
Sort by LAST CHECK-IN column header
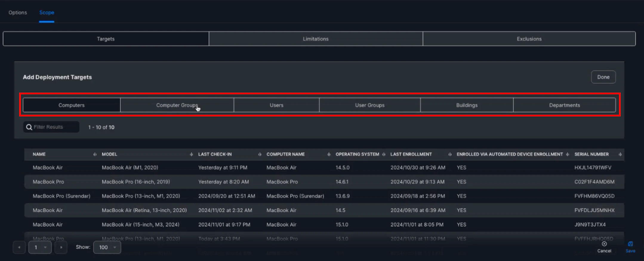coord(215,154)
